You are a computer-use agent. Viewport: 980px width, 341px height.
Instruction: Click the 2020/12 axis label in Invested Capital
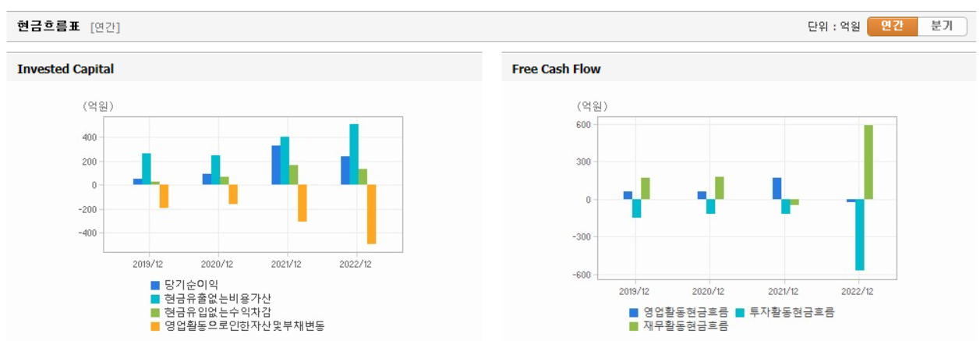216,263
